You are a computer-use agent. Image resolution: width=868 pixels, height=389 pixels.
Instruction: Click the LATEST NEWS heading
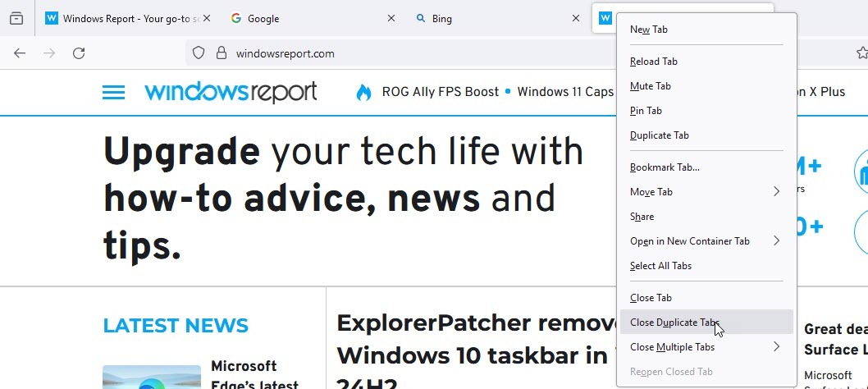176,325
